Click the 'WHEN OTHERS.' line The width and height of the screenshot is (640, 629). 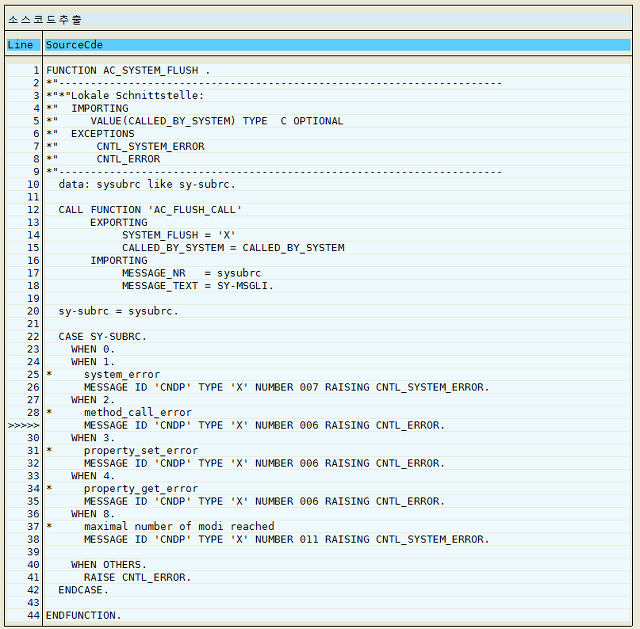tap(109, 565)
